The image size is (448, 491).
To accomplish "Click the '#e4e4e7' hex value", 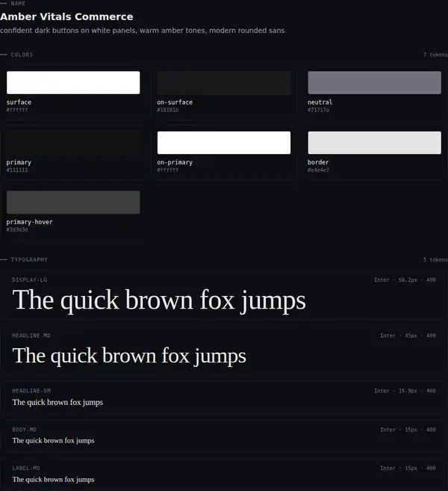I will coord(318,170).
